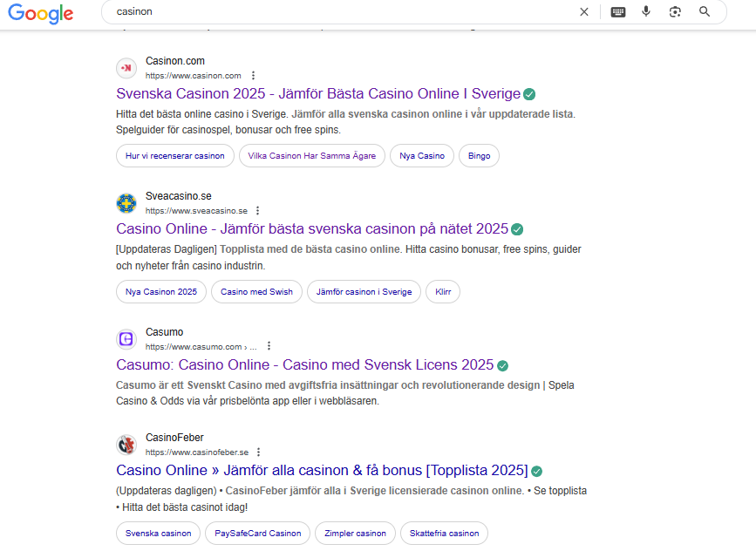
Task: Open the more options menu for CasinoFeber result
Action: [x=259, y=452]
